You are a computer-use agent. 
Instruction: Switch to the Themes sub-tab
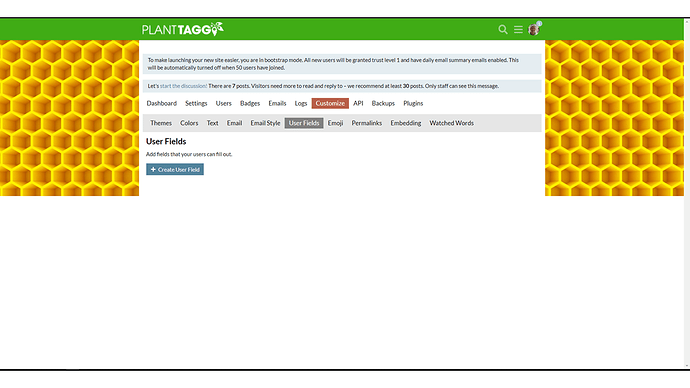[161, 123]
